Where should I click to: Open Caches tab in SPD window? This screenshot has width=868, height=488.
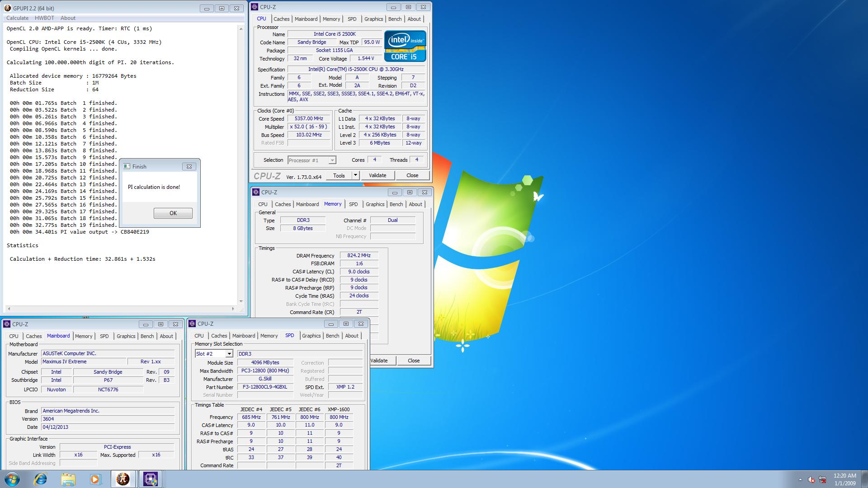click(219, 336)
